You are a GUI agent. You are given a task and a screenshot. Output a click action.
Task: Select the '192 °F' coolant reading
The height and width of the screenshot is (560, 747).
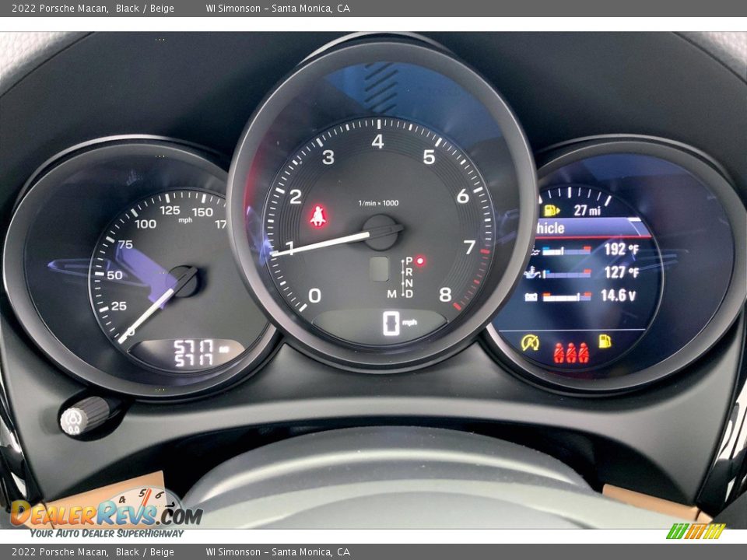(621, 249)
